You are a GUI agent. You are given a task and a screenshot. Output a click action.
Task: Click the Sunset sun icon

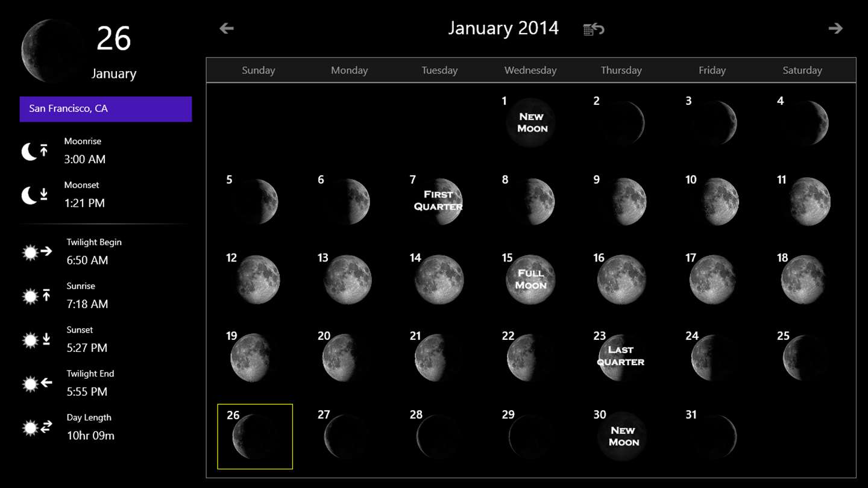point(36,340)
